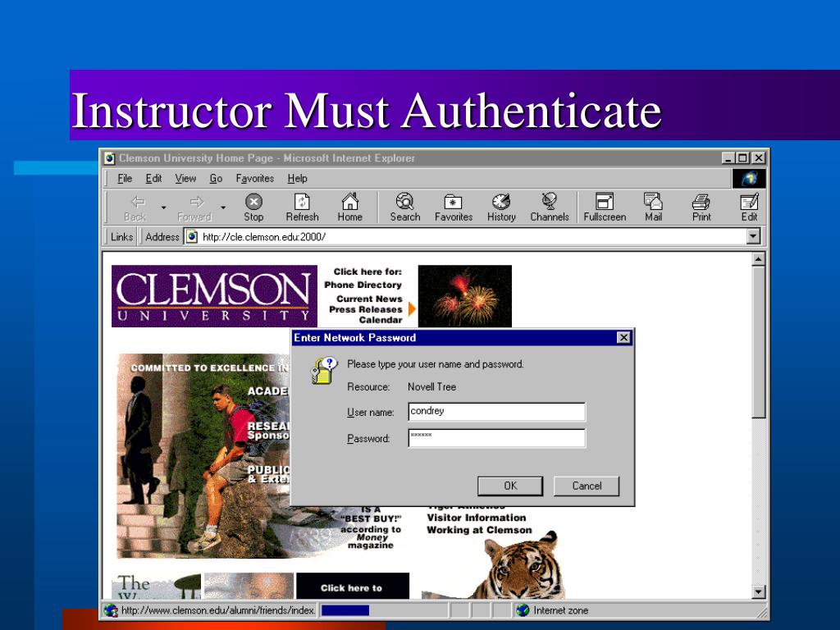This screenshot has height=630, width=840.
Task: Click the Calendar link
Action: [x=381, y=320]
